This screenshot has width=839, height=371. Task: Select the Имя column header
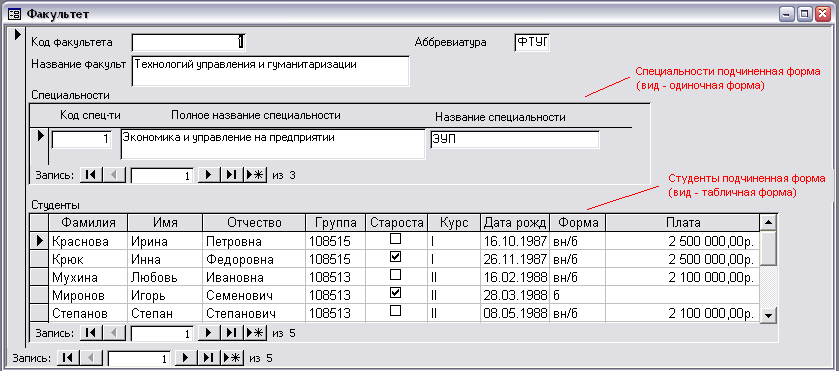pos(165,222)
